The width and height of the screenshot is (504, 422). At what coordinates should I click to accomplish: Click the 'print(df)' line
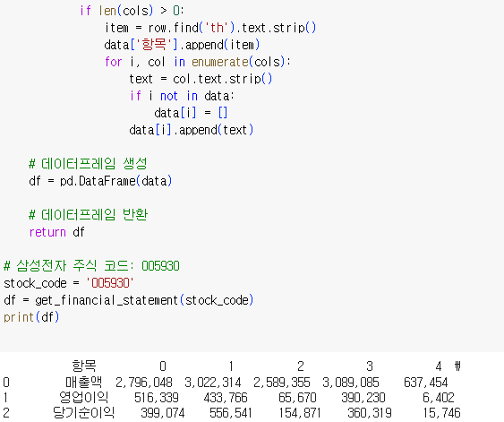click(x=31, y=317)
